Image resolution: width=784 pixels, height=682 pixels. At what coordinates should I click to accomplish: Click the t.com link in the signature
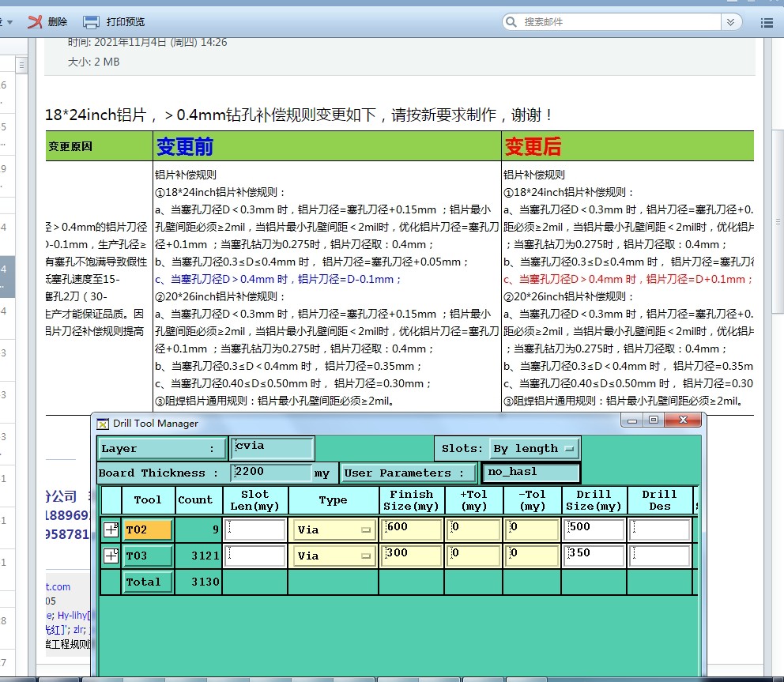tap(58, 586)
